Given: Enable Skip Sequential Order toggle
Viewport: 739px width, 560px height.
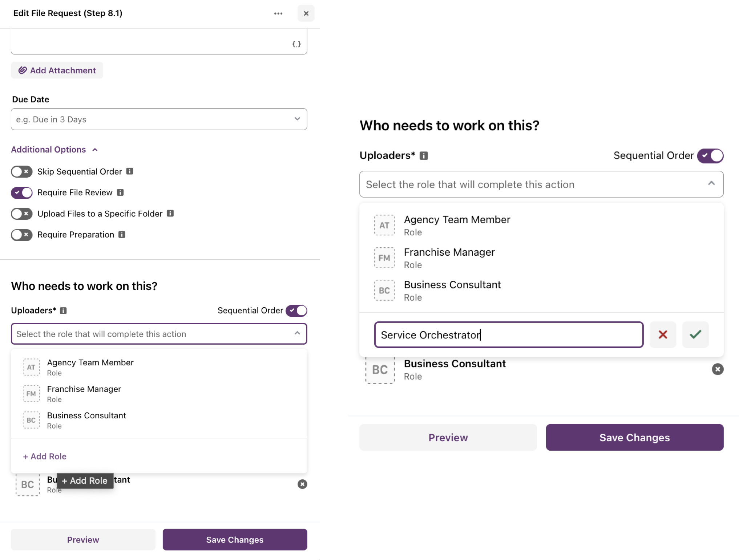Looking at the screenshot, I should (x=22, y=171).
